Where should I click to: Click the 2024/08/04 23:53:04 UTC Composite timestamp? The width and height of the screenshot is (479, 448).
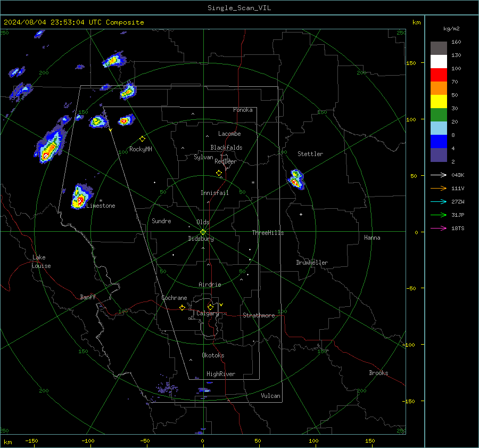click(x=73, y=22)
